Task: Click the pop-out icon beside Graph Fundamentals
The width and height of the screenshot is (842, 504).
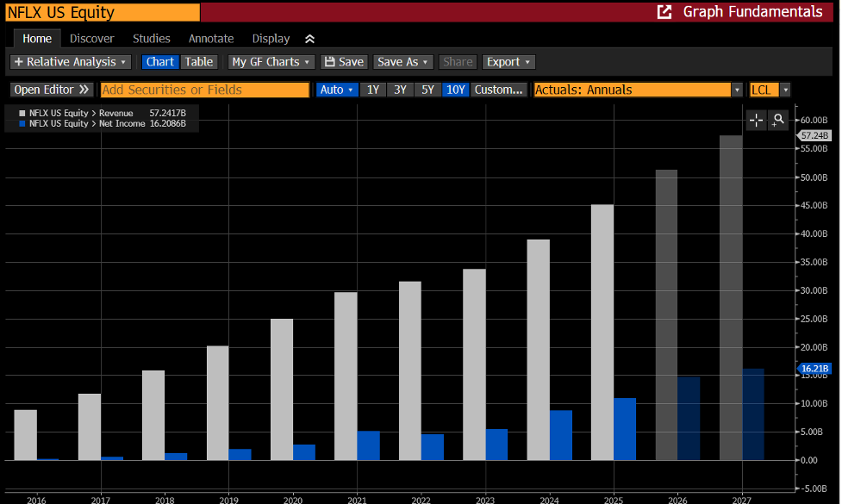Action: point(664,12)
